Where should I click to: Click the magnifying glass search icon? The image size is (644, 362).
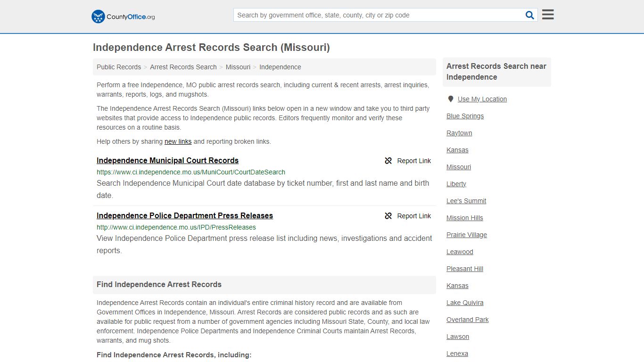pyautogui.click(x=530, y=15)
